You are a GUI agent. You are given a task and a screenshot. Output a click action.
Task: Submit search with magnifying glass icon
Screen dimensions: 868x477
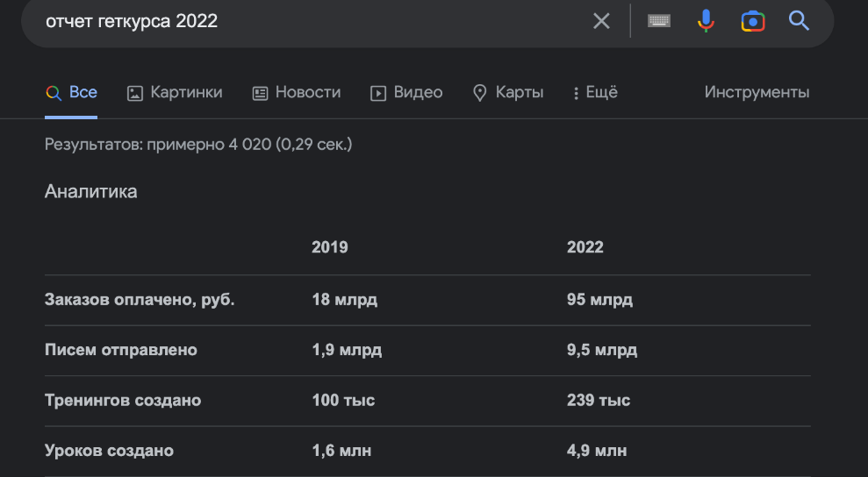tap(799, 21)
